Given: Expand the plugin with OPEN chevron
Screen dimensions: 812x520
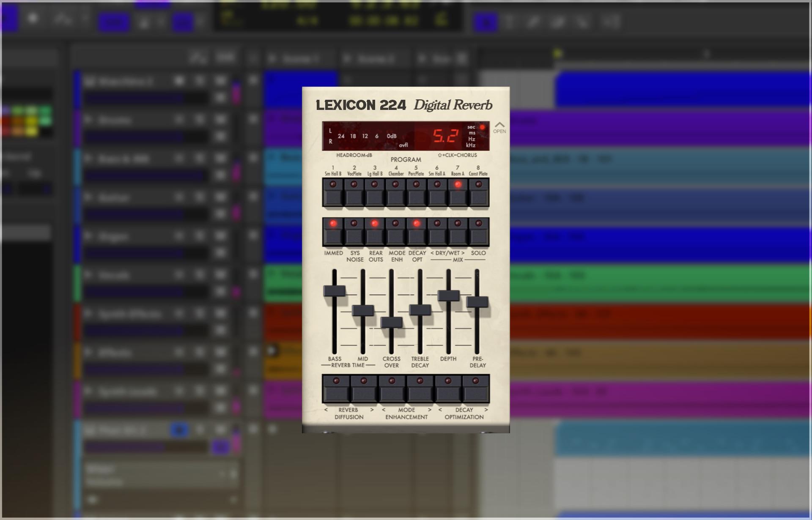Looking at the screenshot, I should [499, 127].
